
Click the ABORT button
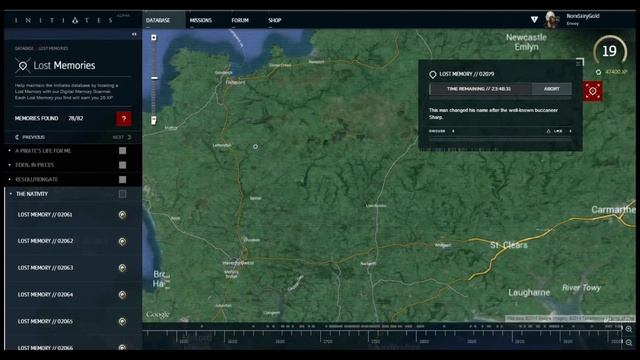[551, 89]
